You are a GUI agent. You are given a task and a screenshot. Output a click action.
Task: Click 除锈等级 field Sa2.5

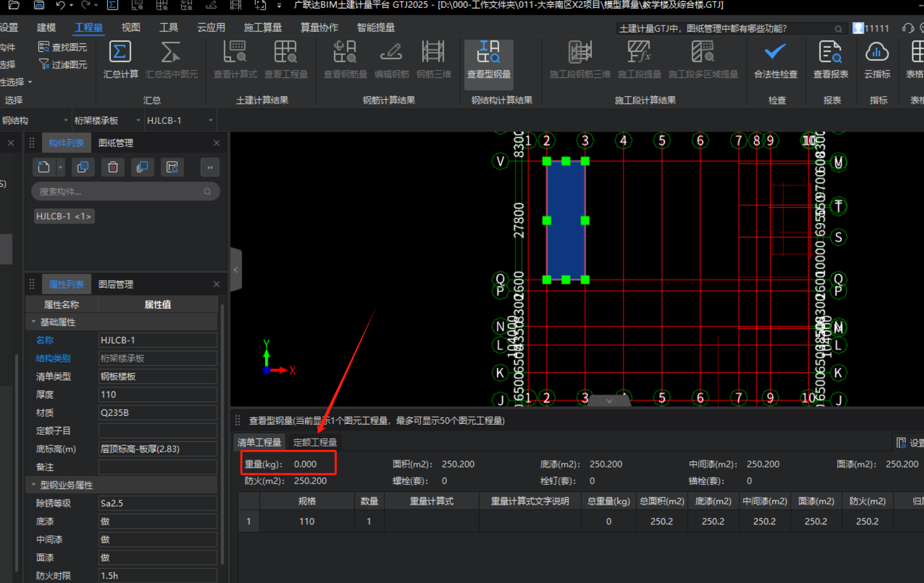pos(158,503)
